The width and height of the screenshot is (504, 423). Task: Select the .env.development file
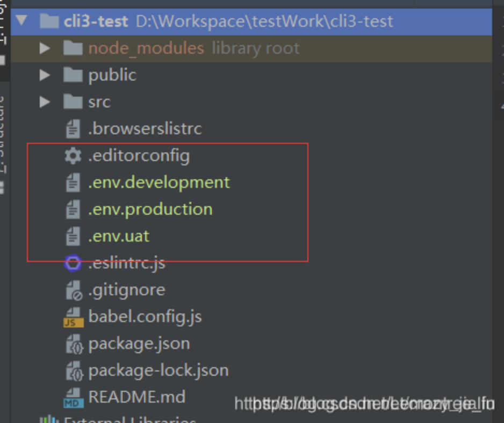coord(159,183)
